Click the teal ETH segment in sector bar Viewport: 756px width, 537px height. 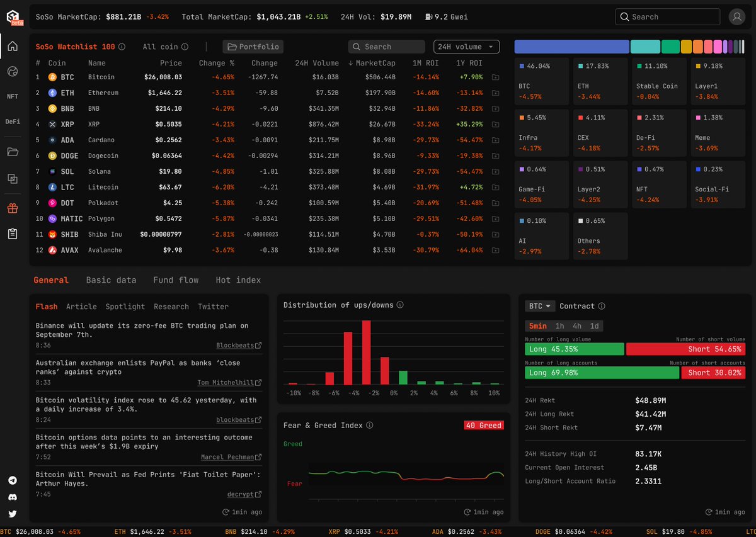click(645, 47)
